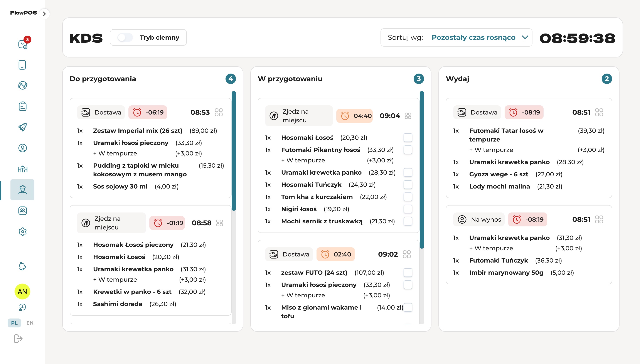
Task: Select the chef KDS sidebar icon
Action: coord(22,190)
